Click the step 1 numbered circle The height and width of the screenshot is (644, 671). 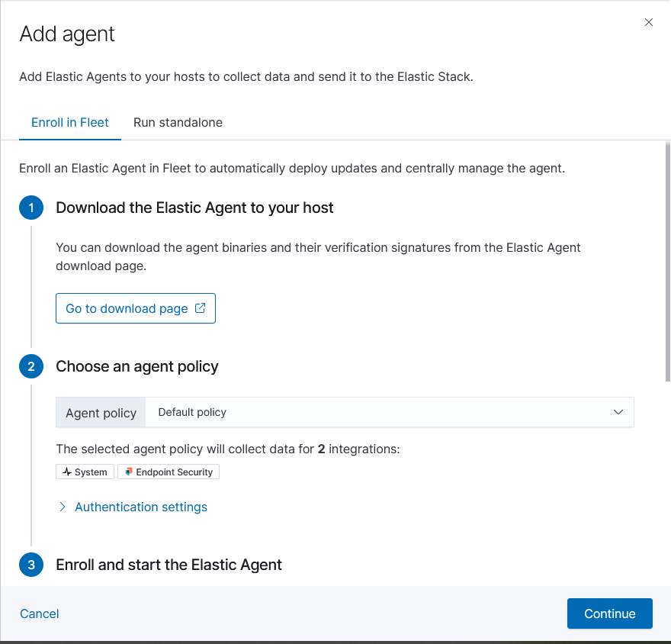pyautogui.click(x=31, y=208)
